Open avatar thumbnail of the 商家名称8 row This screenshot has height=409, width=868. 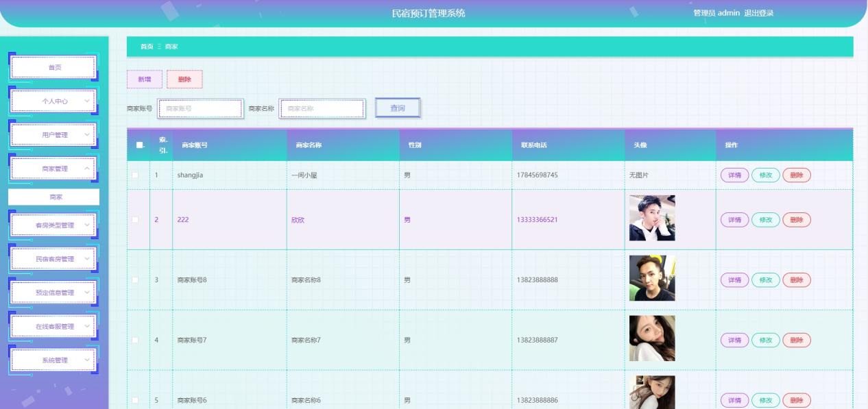[x=652, y=278]
